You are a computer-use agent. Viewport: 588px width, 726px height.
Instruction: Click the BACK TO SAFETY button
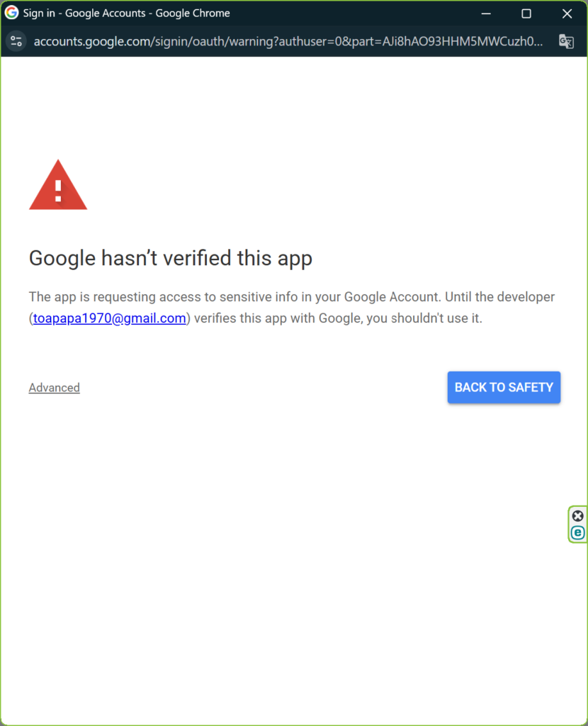click(504, 388)
